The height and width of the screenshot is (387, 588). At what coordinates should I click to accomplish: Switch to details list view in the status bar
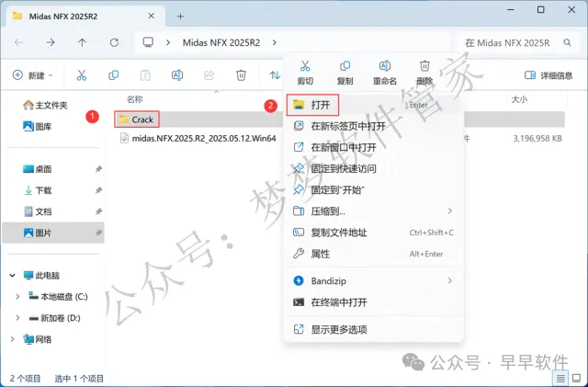pyautogui.click(x=560, y=379)
